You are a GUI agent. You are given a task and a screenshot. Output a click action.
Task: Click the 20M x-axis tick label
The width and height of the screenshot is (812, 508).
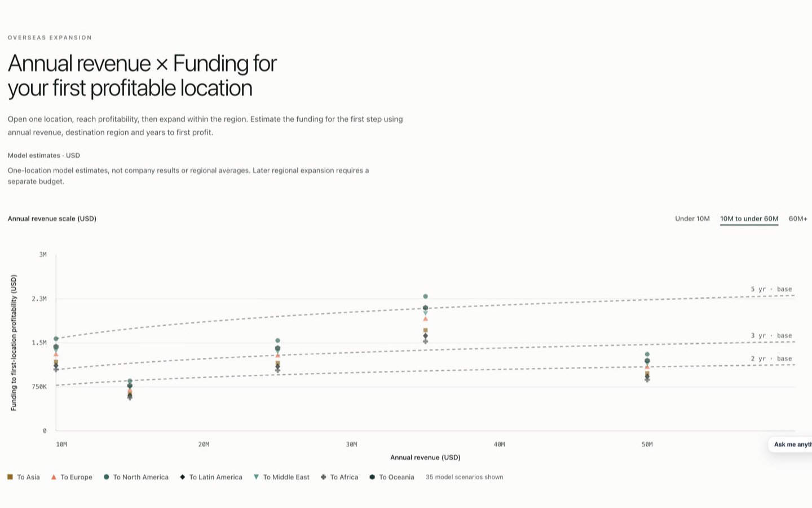[x=204, y=444]
